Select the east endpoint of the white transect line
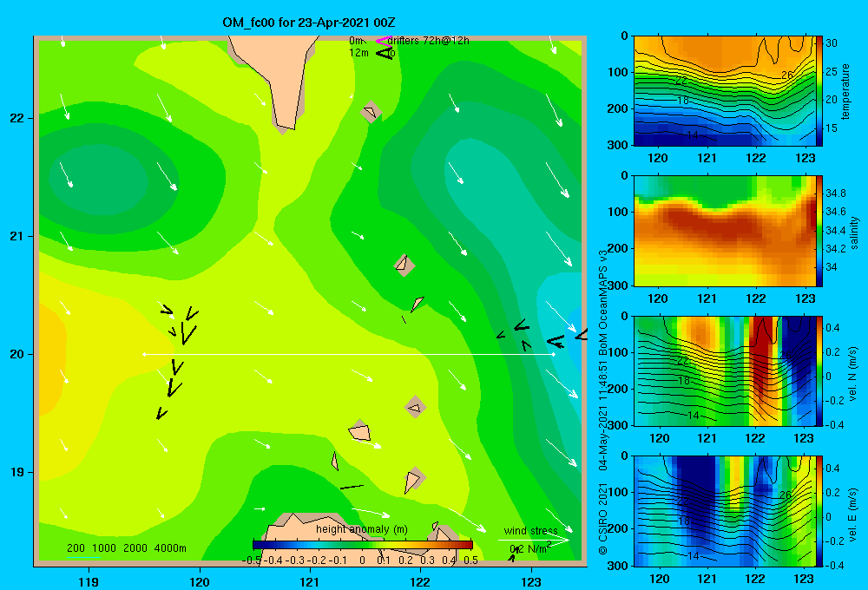The height and width of the screenshot is (590, 868). pos(553,354)
